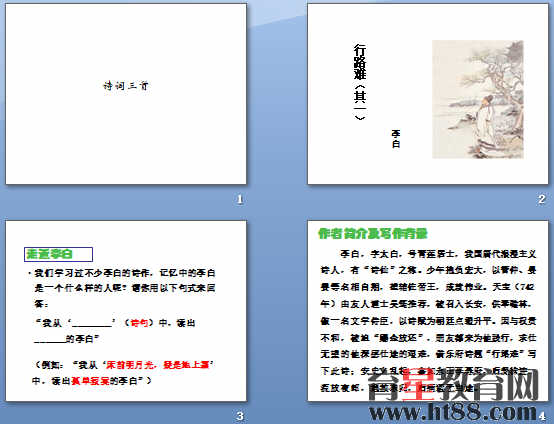
Task: Select slide 4 thumbnail with author introduction
Action: tap(428, 311)
